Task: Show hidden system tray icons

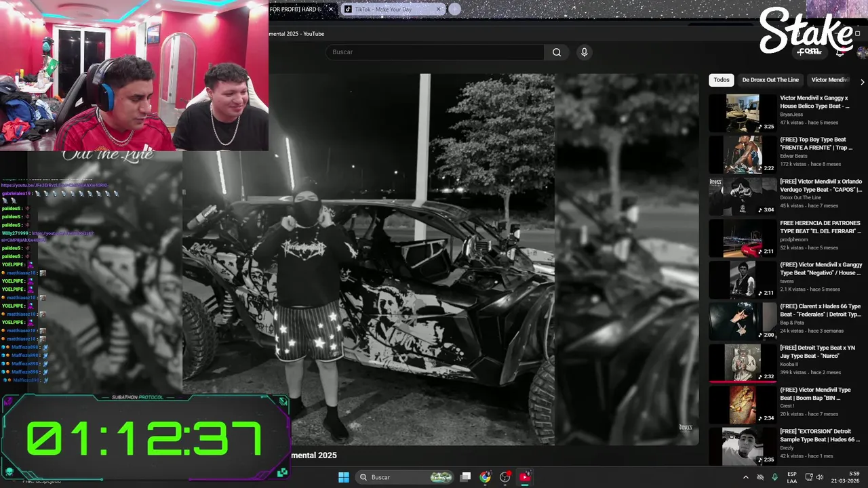Action: click(746, 477)
